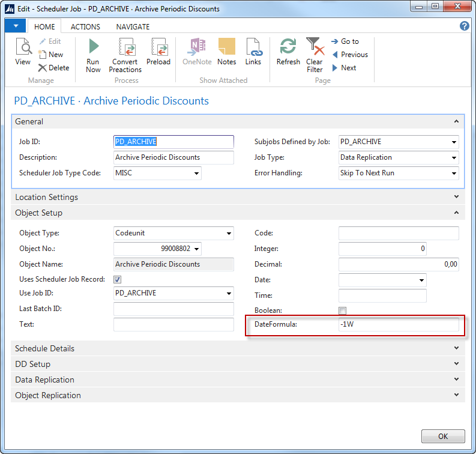Enable the Boolean checkbox
Image resolution: width=476 pixels, height=454 pixels.
point(342,310)
